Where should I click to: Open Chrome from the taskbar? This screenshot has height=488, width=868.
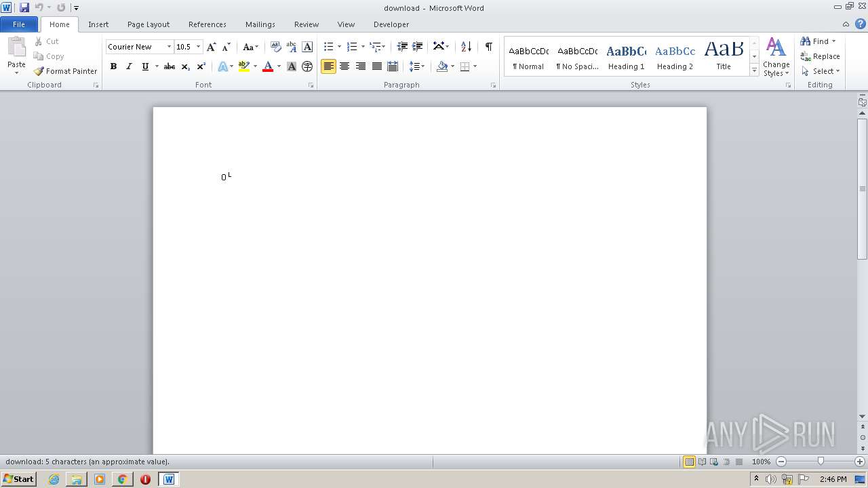[x=122, y=479]
